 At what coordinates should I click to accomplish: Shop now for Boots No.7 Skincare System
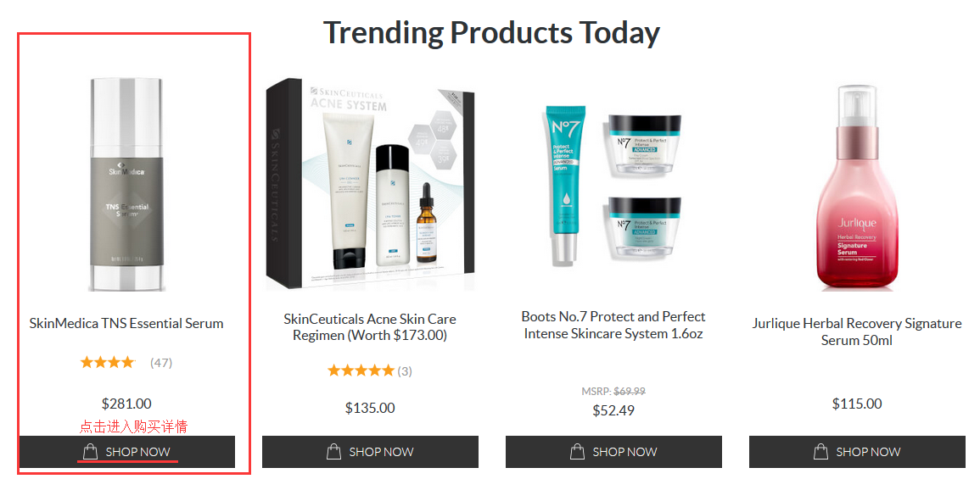pos(613,452)
